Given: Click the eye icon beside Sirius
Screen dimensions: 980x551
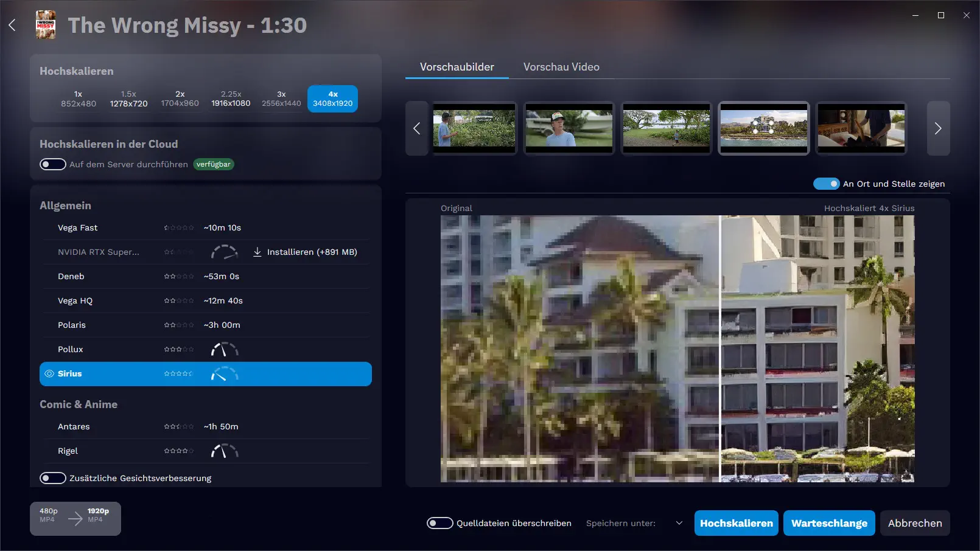Looking at the screenshot, I should 49,374.
